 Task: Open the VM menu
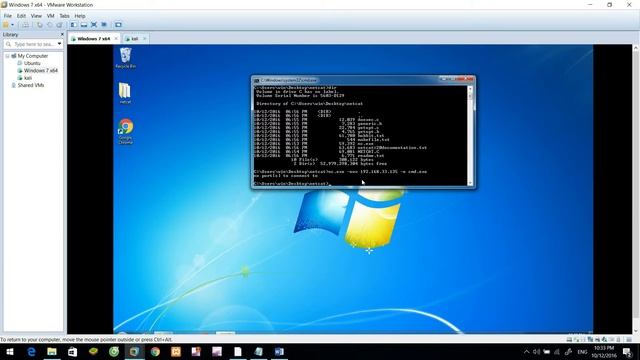point(51,16)
